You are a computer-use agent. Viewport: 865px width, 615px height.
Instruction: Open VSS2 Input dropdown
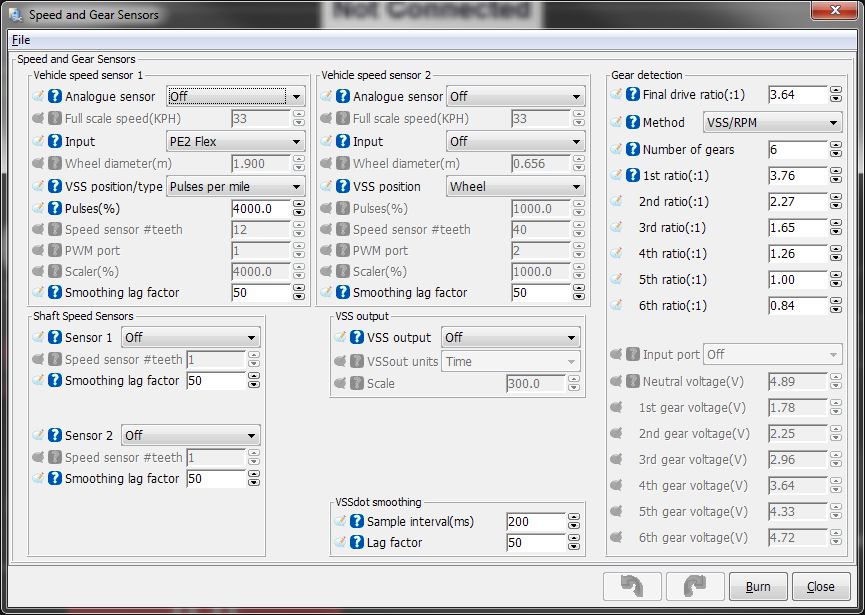coord(516,141)
